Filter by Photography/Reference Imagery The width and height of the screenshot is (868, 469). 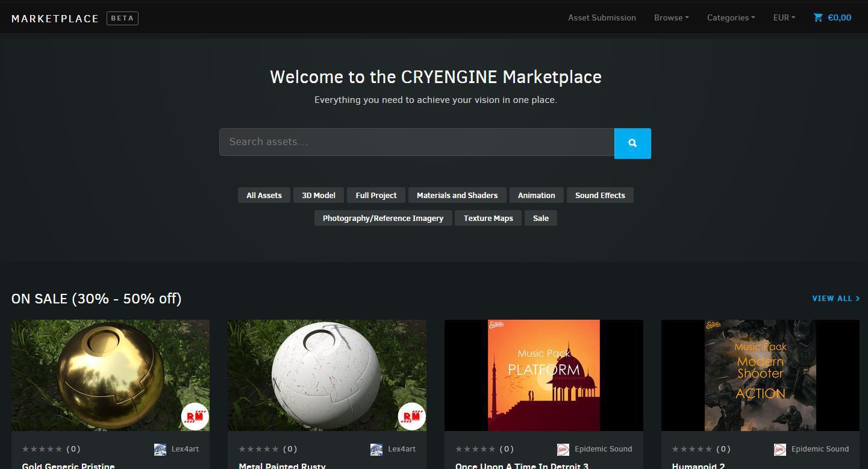pyautogui.click(x=383, y=218)
